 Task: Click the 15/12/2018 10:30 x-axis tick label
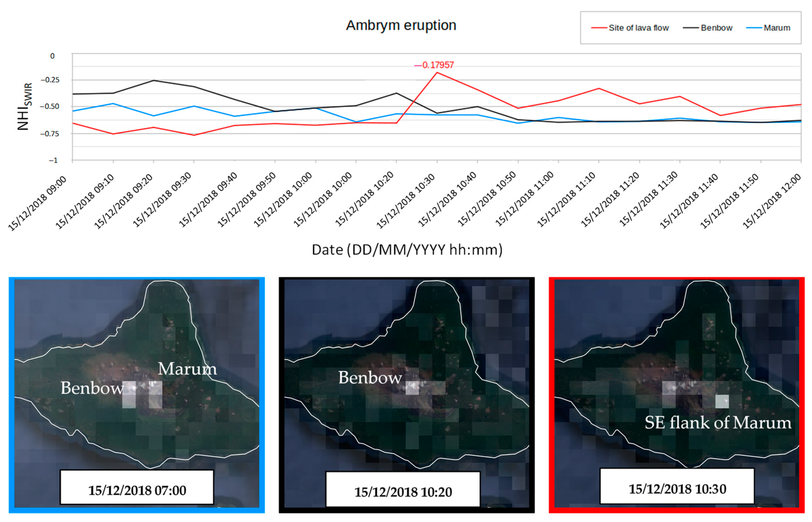point(406,201)
